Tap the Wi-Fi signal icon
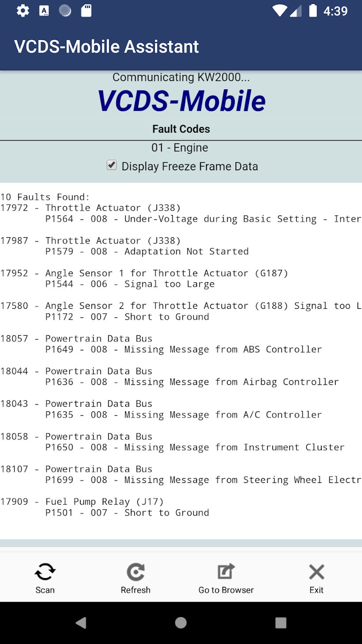 pos(279,11)
